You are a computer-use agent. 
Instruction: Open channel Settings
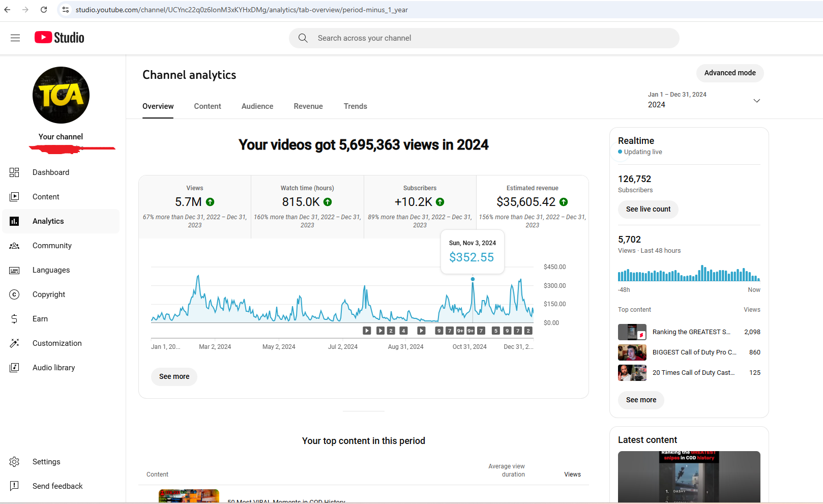[46, 462]
